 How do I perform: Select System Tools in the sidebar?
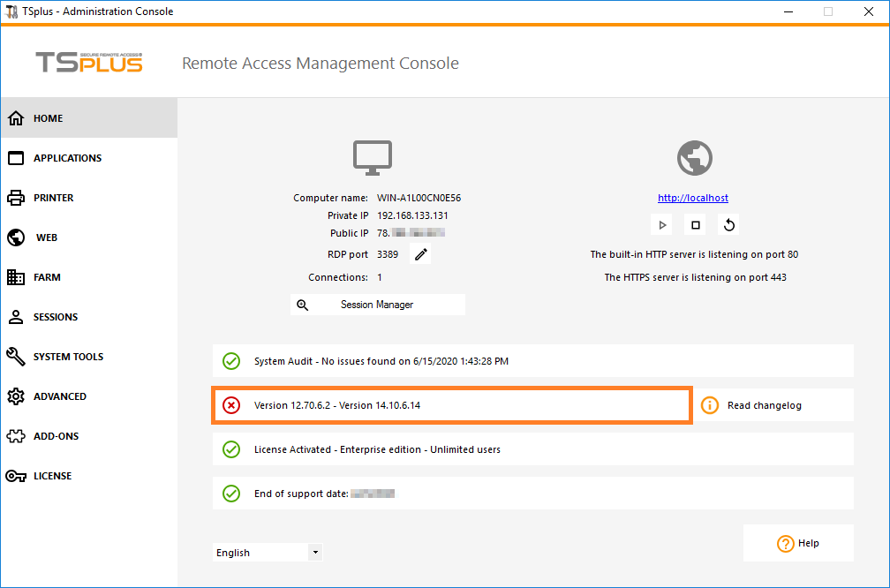(x=68, y=357)
